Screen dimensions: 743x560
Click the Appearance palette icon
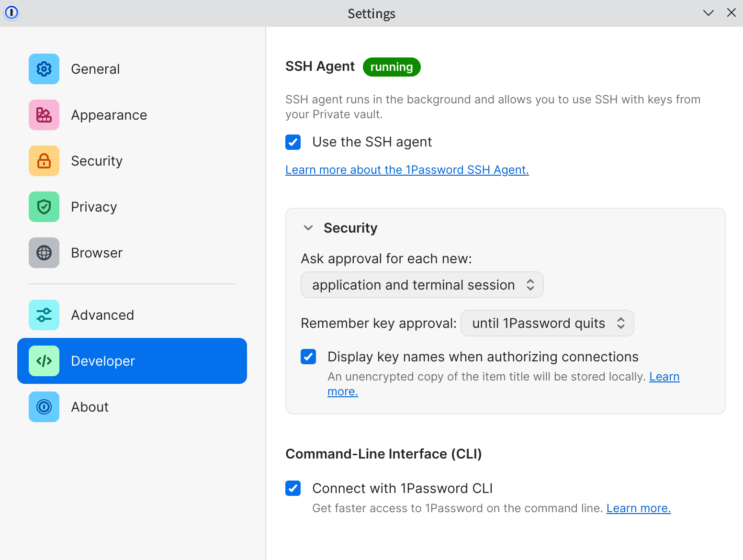[44, 115]
